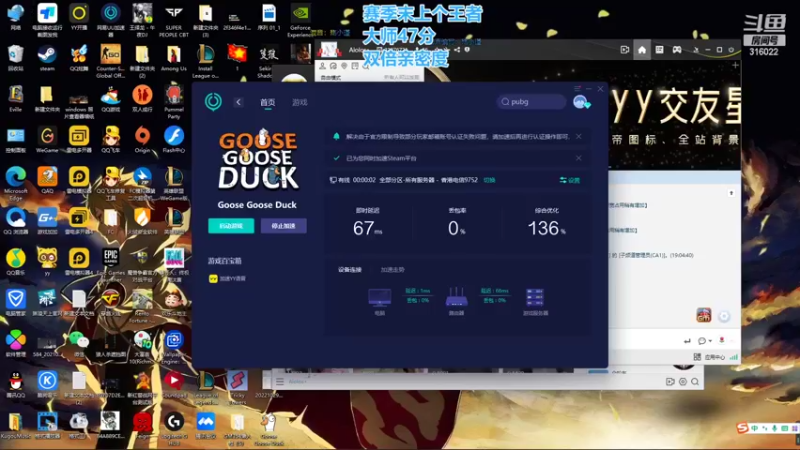Dismiss the Steam platform notice

pyautogui.click(x=579, y=158)
